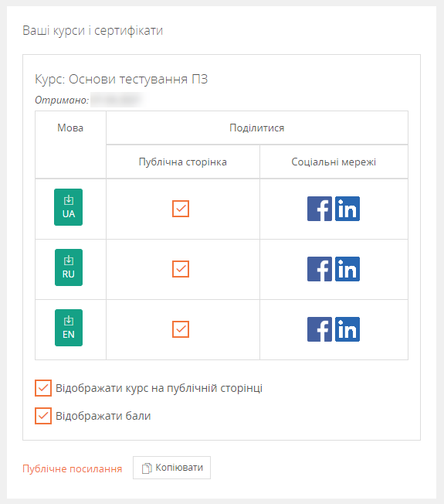Share RU certificate on Facebook
The width and height of the screenshot is (444, 504).
pyautogui.click(x=320, y=269)
